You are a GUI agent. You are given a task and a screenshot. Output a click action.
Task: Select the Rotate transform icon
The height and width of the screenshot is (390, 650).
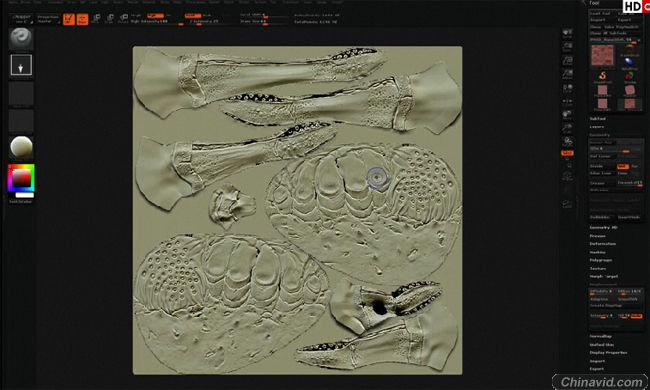(x=124, y=19)
